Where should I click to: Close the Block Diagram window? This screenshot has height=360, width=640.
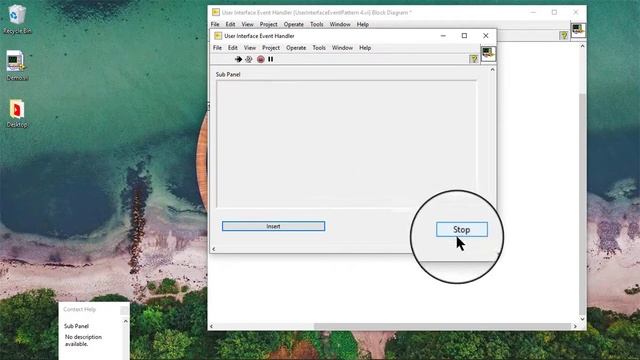(576, 12)
